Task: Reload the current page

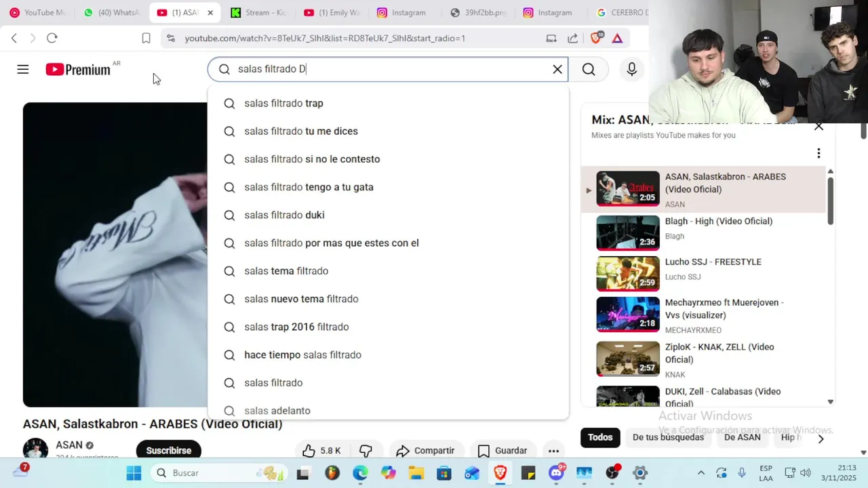Action: coord(52,38)
